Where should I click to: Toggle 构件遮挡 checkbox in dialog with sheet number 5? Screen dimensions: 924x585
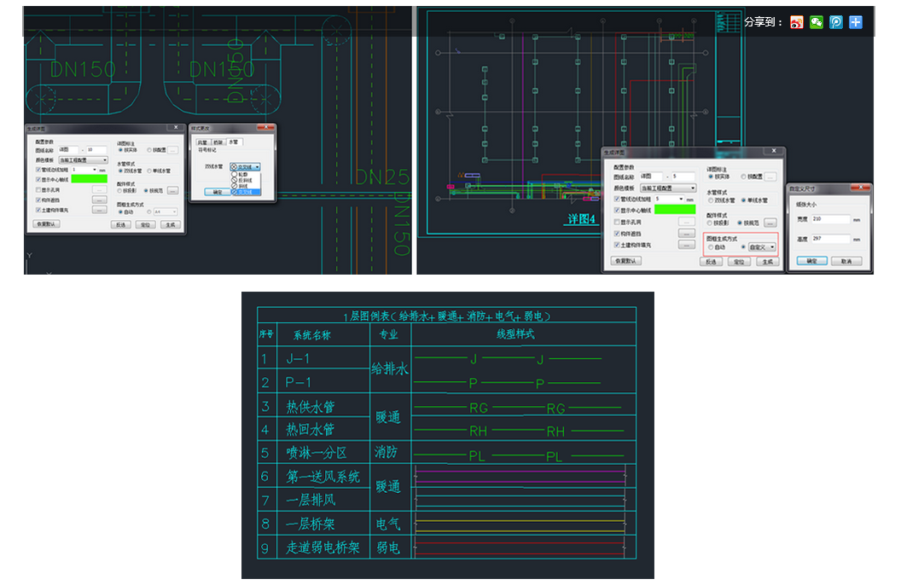617,234
